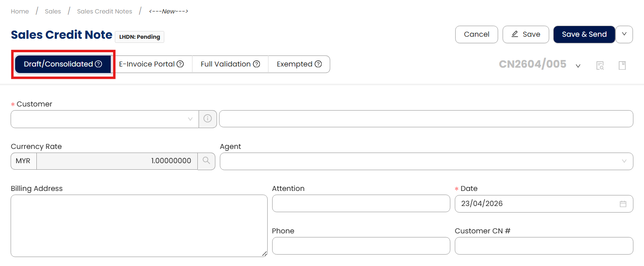Click the currency rate search magnifier icon

[206, 161]
